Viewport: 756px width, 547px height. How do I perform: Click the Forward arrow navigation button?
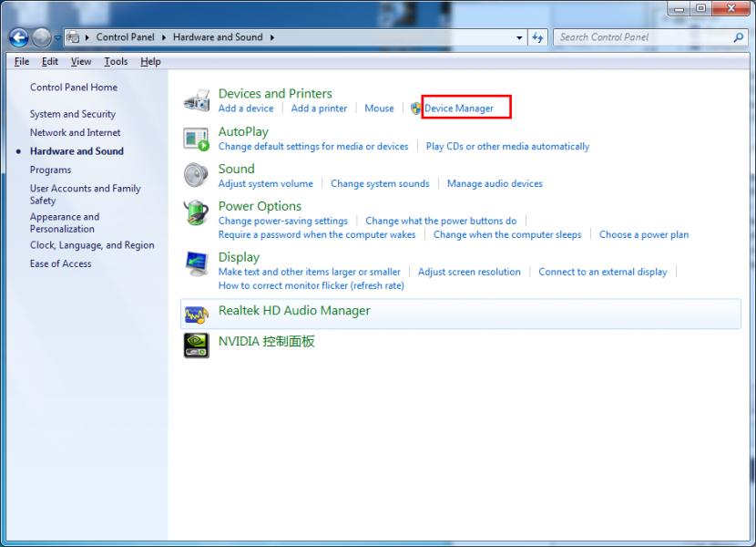click(42, 37)
